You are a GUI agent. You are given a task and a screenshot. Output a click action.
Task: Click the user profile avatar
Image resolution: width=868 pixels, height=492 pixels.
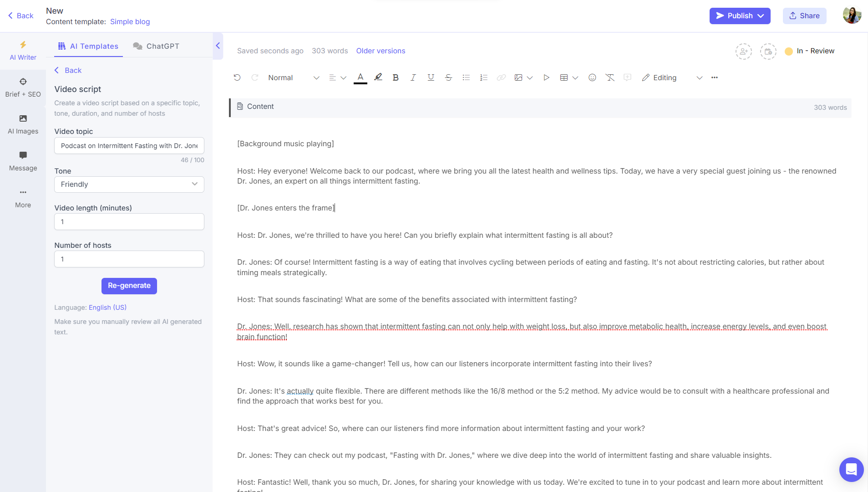coord(852,15)
